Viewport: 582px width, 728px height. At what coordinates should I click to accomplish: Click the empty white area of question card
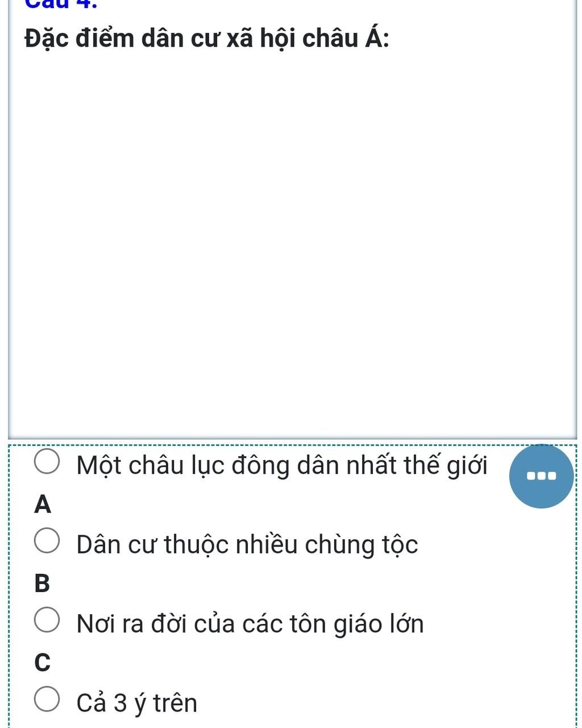click(x=293, y=239)
